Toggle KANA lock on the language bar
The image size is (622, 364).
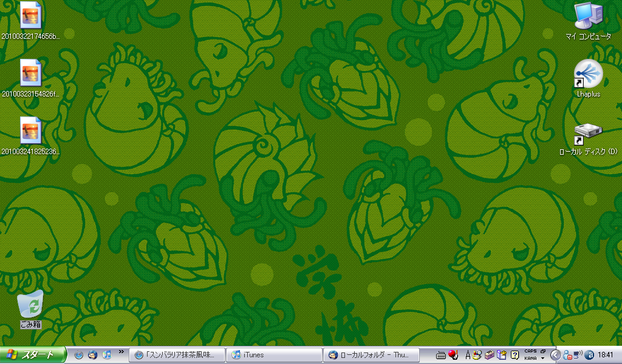click(530, 359)
